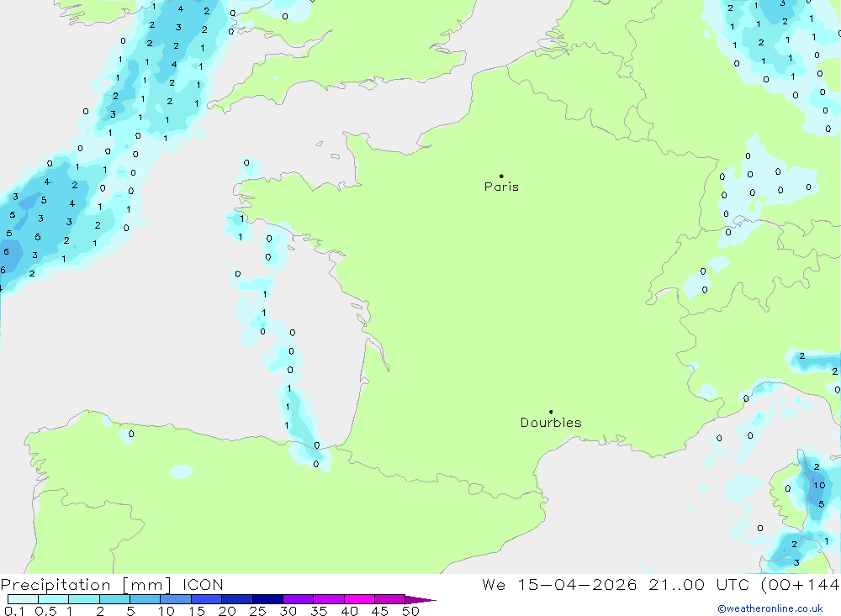Click the Paris city label
Screen dimensions: 841x616
[501, 187]
